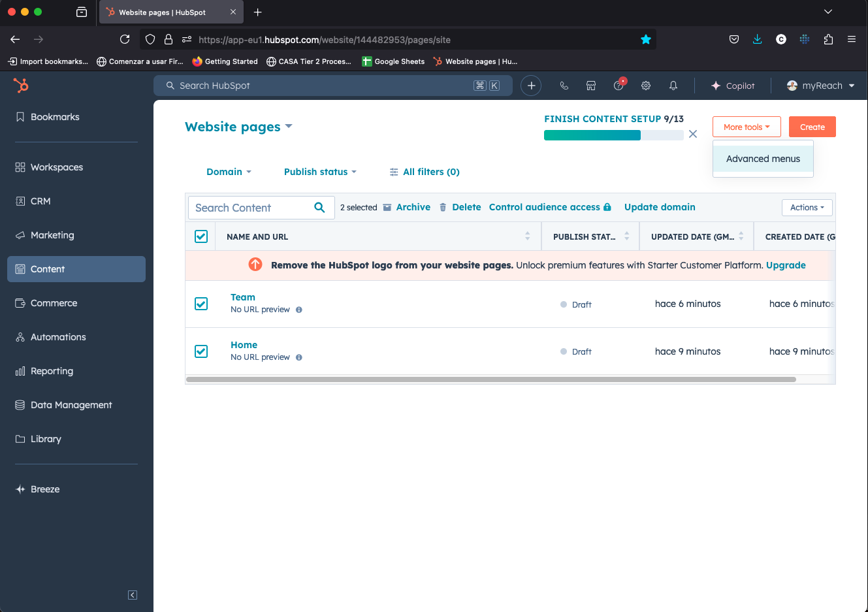Uncheck the select-all pages checkbox
The width and height of the screenshot is (868, 612).
coord(201,236)
